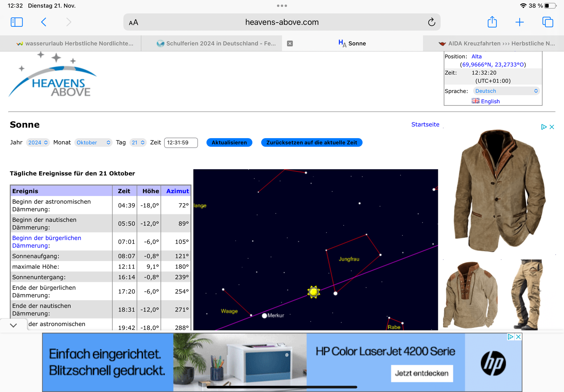Open the Startseite link

pos(425,124)
